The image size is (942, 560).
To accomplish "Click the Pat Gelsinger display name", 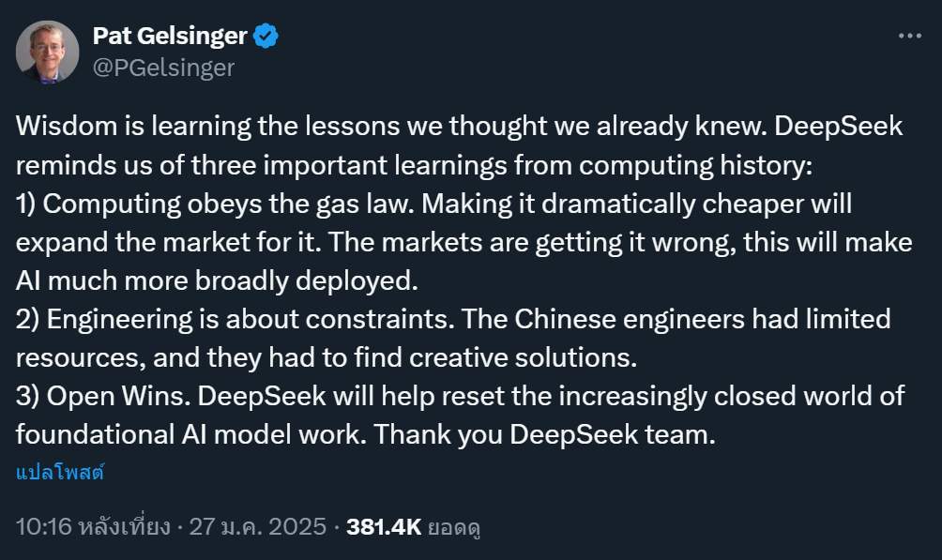I will tap(169, 35).
